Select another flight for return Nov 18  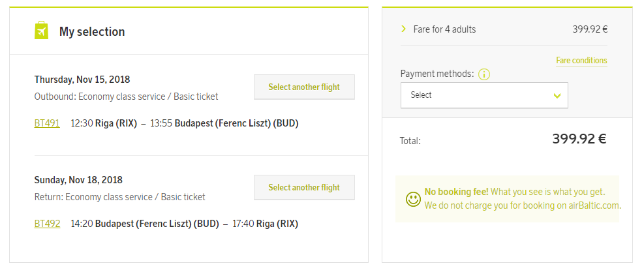coord(304,188)
